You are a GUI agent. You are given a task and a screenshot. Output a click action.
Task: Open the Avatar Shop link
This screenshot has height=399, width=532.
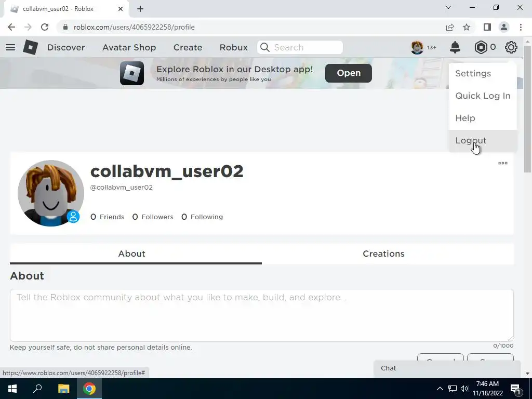pos(129,47)
